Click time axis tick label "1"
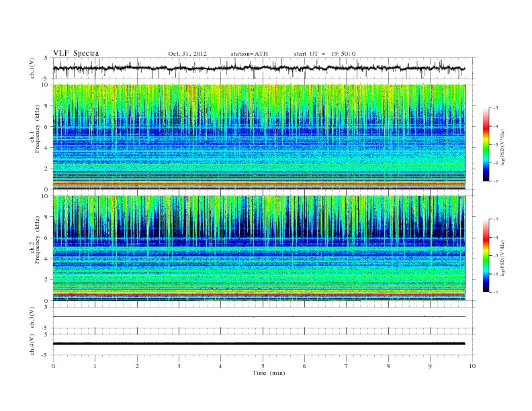 95,366
